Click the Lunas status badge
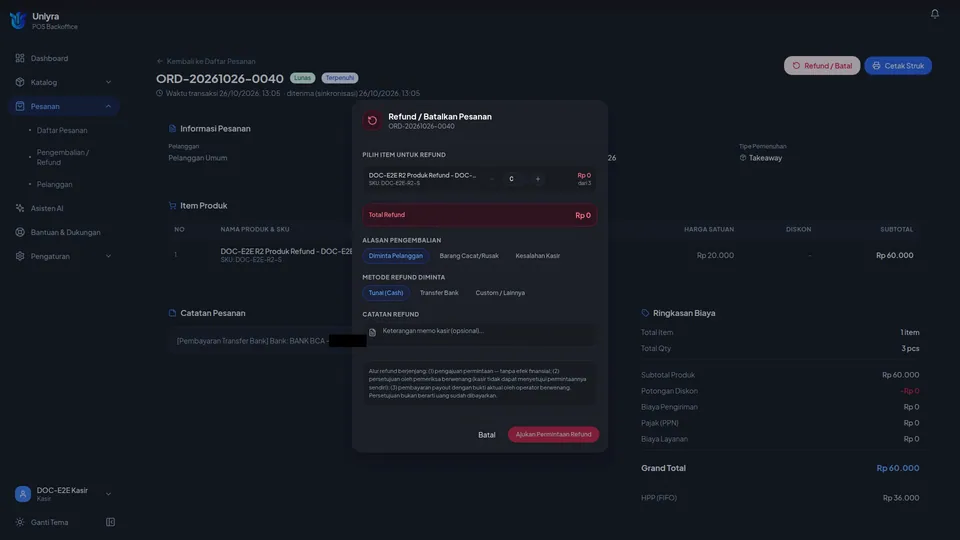960x540 pixels. pyautogui.click(x=302, y=78)
